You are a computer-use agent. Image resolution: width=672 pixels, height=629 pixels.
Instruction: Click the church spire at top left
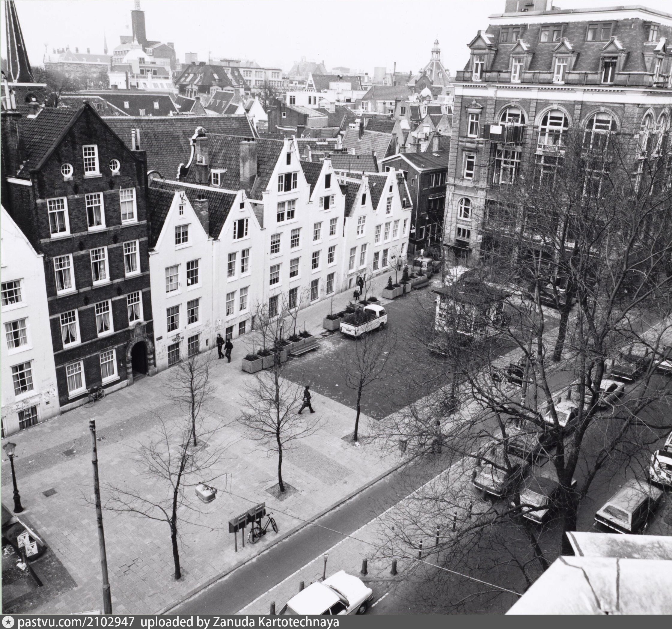17,44
